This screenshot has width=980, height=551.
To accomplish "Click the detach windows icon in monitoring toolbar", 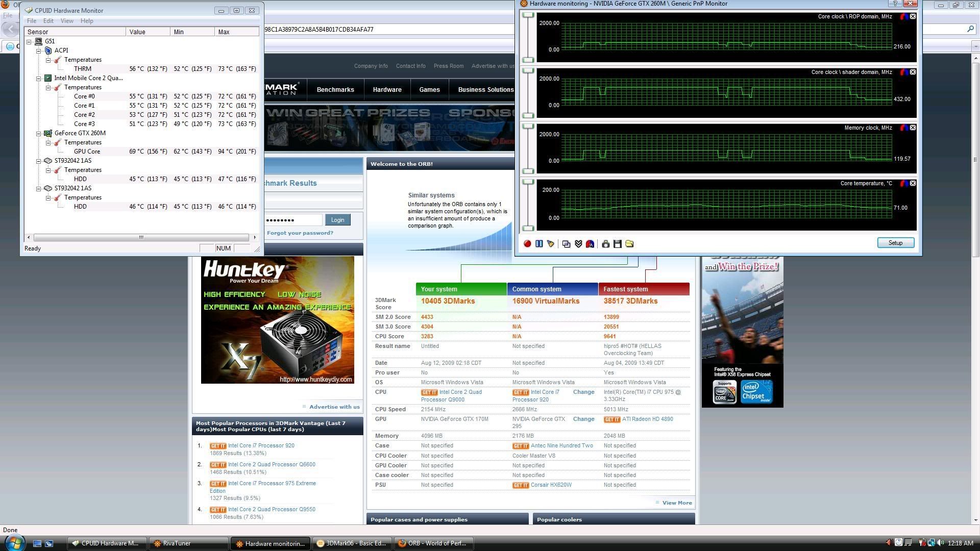I will (x=566, y=244).
